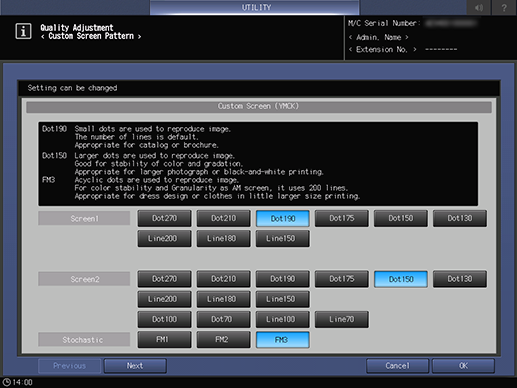The image size is (517, 388).
Task: Click the M/C Serial Number field
Action: point(413,23)
